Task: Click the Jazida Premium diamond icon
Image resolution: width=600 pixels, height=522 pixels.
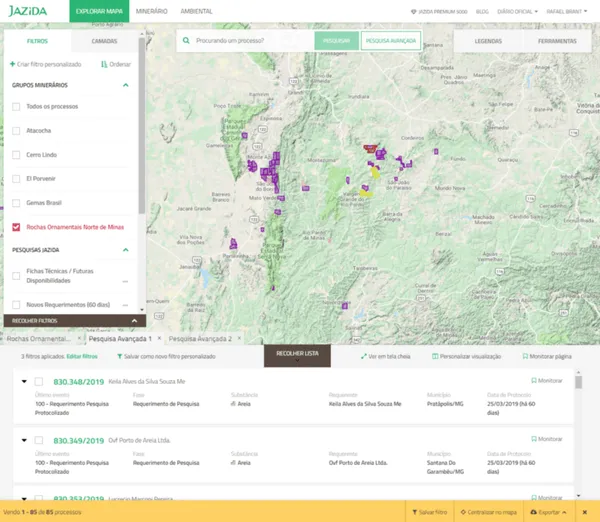Action: tap(413, 12)
